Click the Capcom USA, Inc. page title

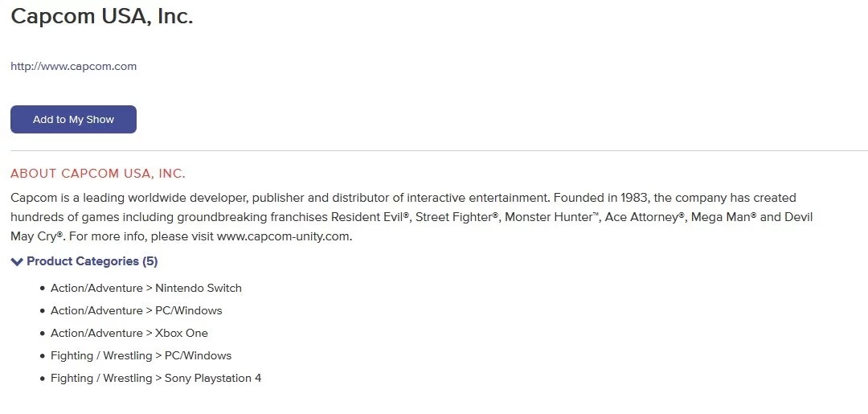coord(101,17)
